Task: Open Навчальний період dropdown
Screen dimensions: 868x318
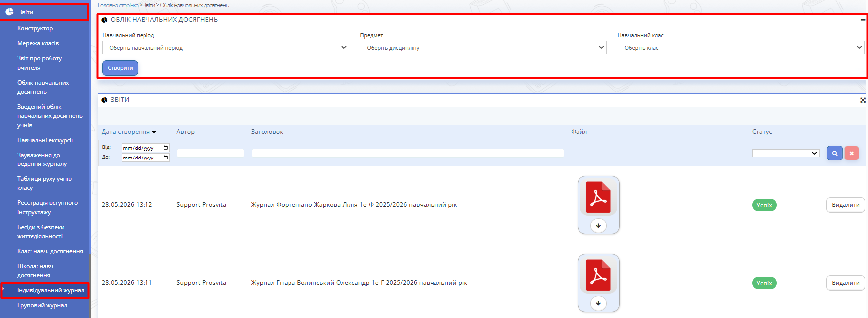Action: pyautogui.click(x=226, y=48)
